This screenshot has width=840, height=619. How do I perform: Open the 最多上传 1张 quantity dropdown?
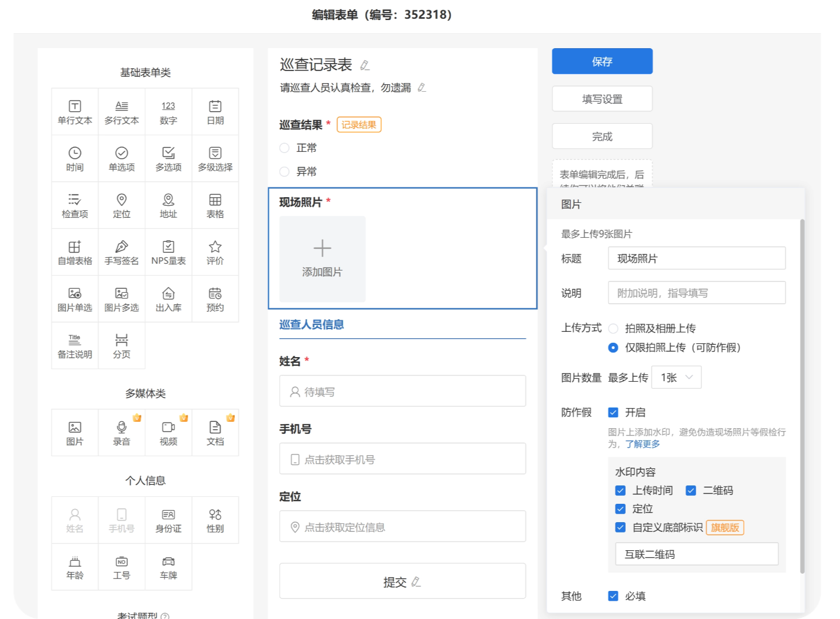677,377
